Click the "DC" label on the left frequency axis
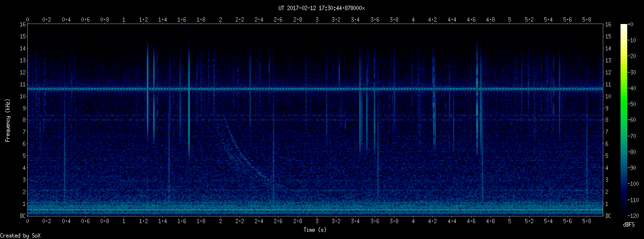Viewport: 644px width, 239px height. (22, 216)
